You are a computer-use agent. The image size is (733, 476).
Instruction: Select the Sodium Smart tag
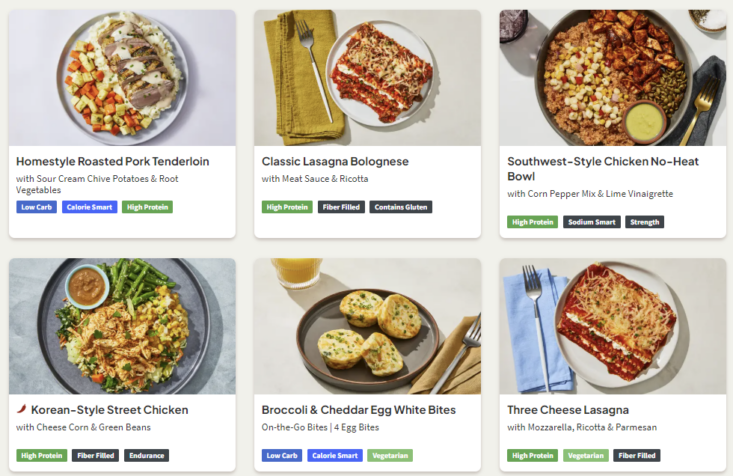(x=592, y=222)
